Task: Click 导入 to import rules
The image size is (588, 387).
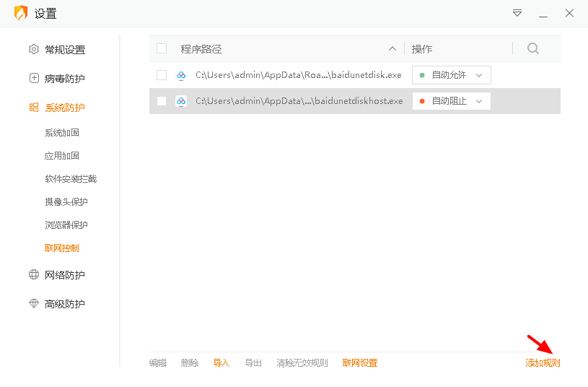Action: [x=221, y=363]
